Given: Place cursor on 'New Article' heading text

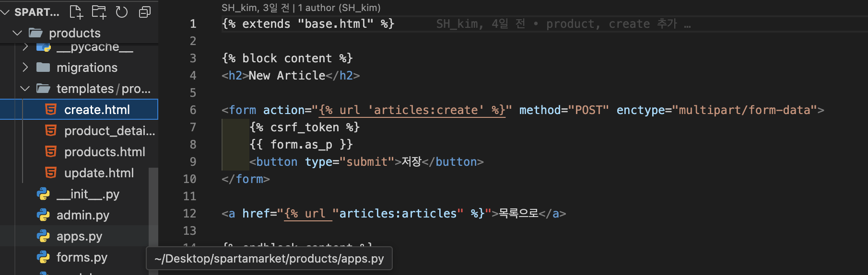Looking at the screenshot, I should click(287, 76).
